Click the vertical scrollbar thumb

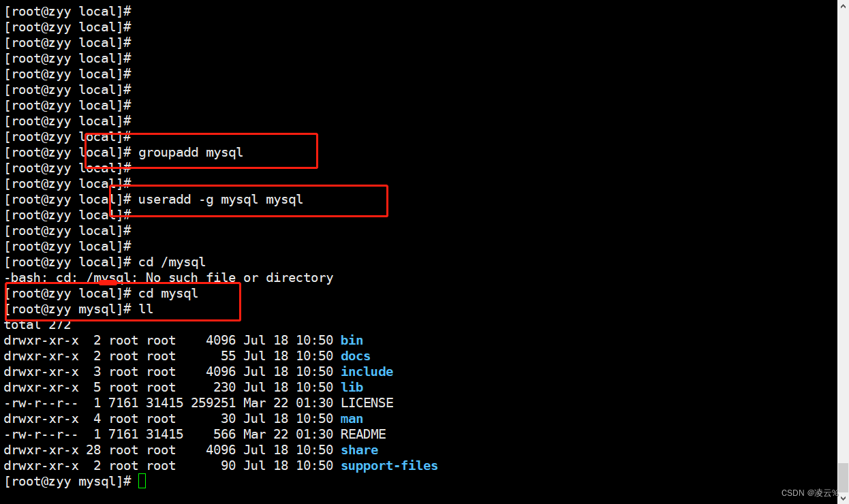tap(844, 477)
